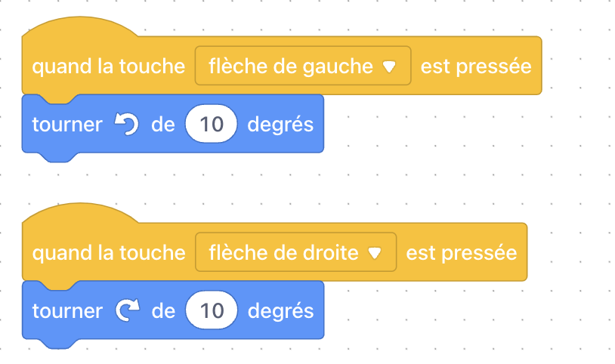Screen dimensions: 615x364
Task: Click "de" label in the counterclockwise turn block
Action: (x=163, y=125)
